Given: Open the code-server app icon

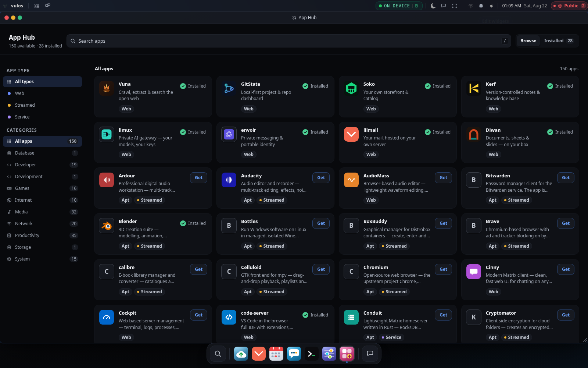Looking at the screenshot, I should pyautogui.click(x=229, y=317).
